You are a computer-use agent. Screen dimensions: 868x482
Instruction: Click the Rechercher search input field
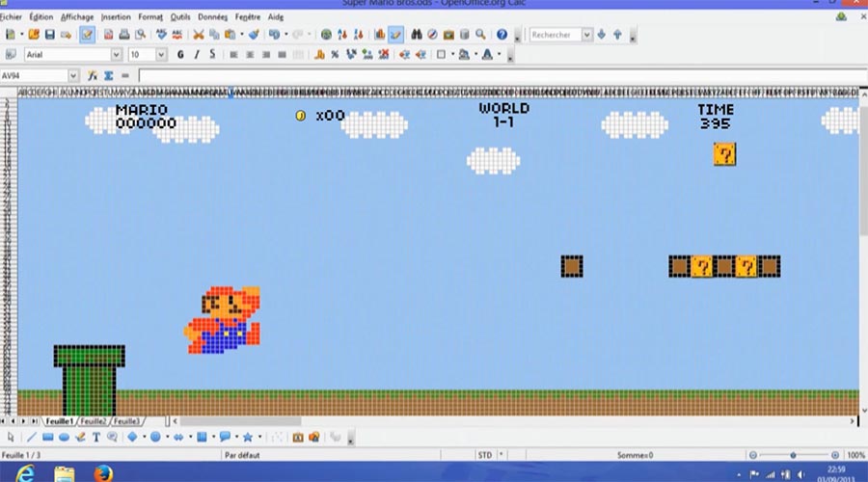click(555, 35)
